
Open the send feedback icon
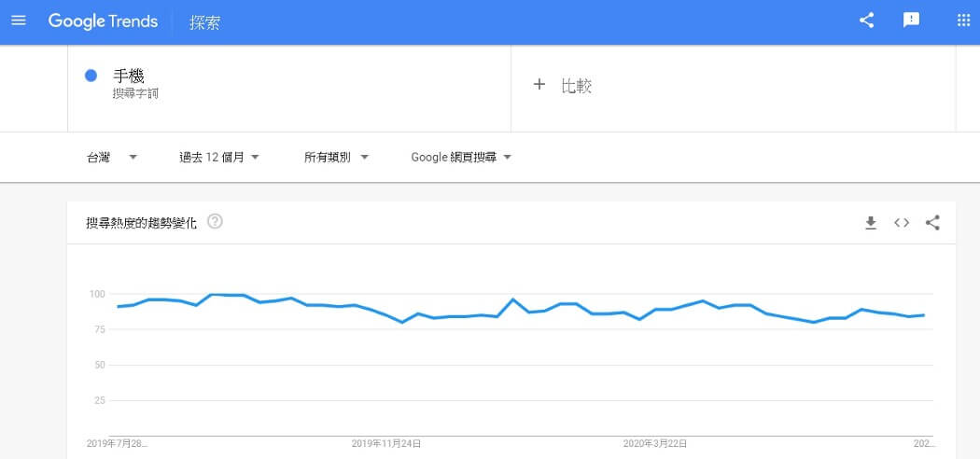click(x=912, y=21)
